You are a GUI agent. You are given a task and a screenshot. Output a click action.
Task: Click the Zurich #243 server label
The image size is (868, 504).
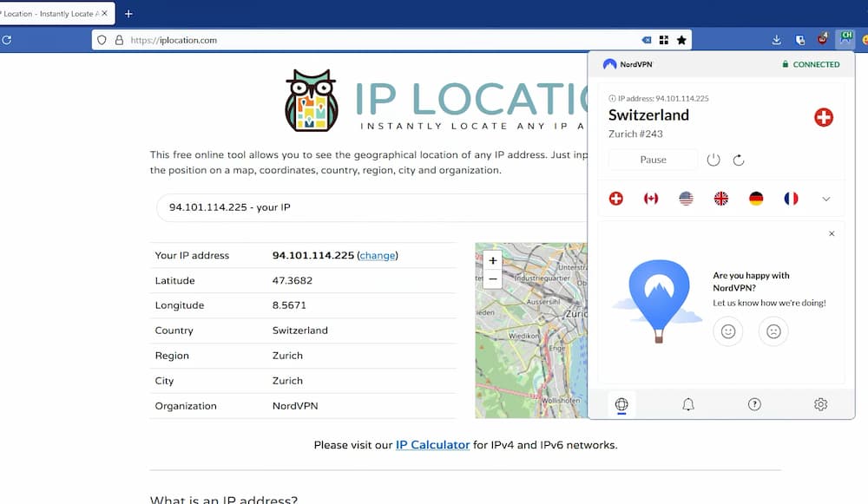[635, 134]
